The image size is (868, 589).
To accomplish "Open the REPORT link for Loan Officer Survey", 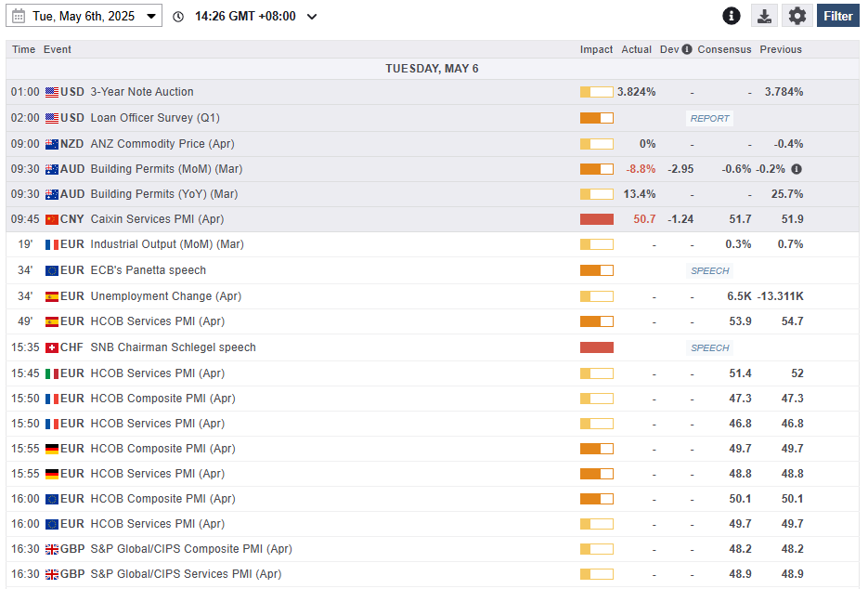I will pyautogui.click(x=710, y=119).
